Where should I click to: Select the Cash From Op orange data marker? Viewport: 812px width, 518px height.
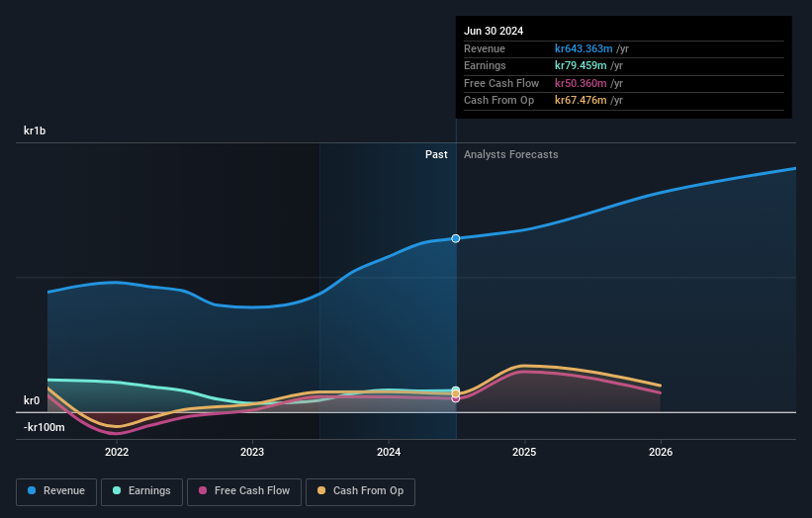[x=456, y=394]
